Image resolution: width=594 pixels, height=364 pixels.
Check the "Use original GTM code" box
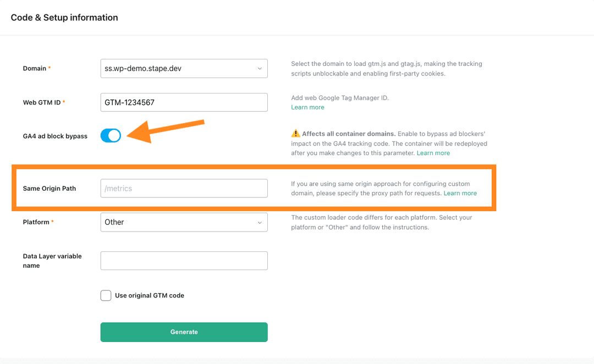[x=106, y=295]
